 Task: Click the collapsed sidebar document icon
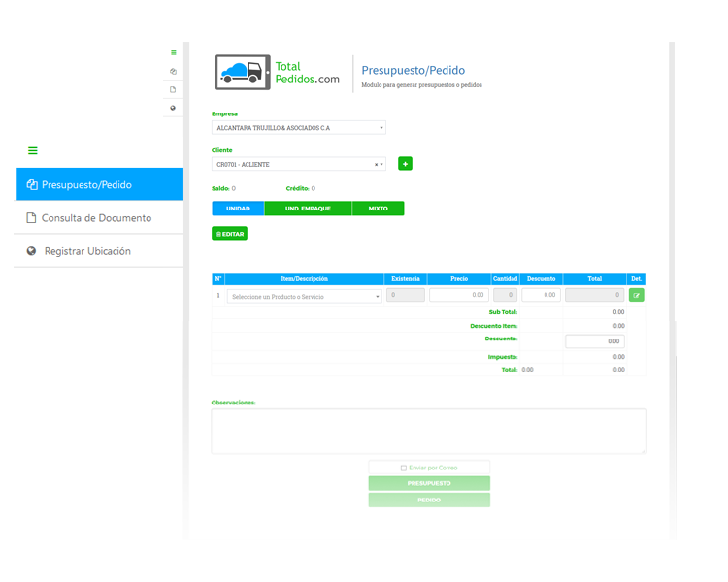pyautogui.click(x=173, y=89)
